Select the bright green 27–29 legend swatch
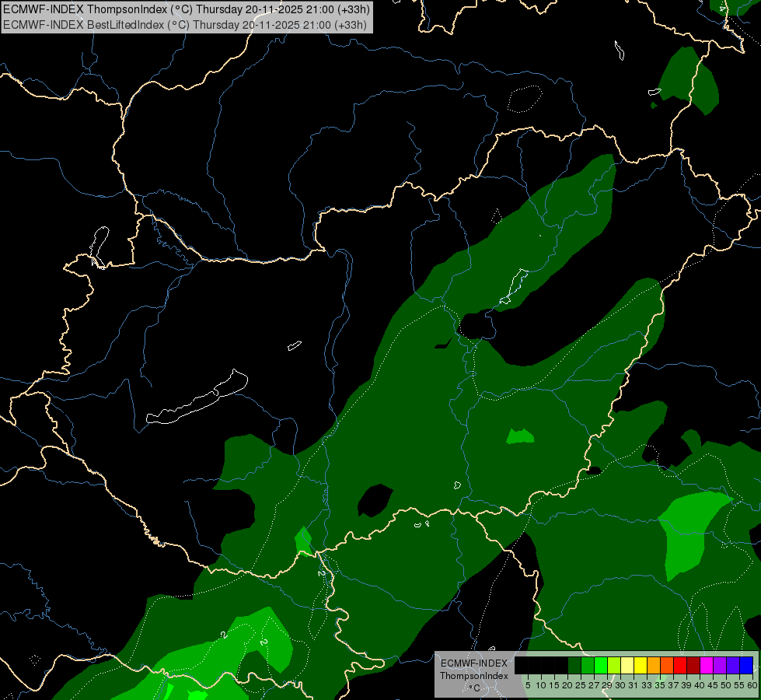761x700 pixels. click(x=601, y=665)
